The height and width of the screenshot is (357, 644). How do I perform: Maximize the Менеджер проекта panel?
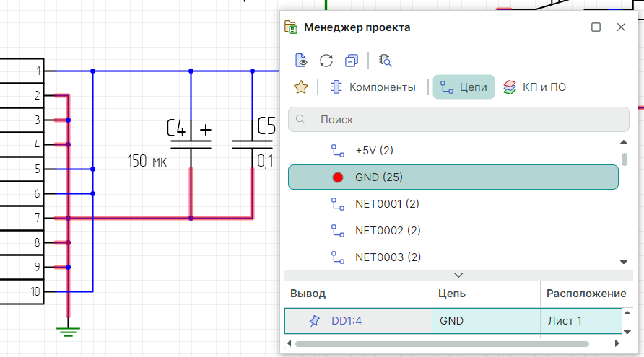[x=596, y=27]
